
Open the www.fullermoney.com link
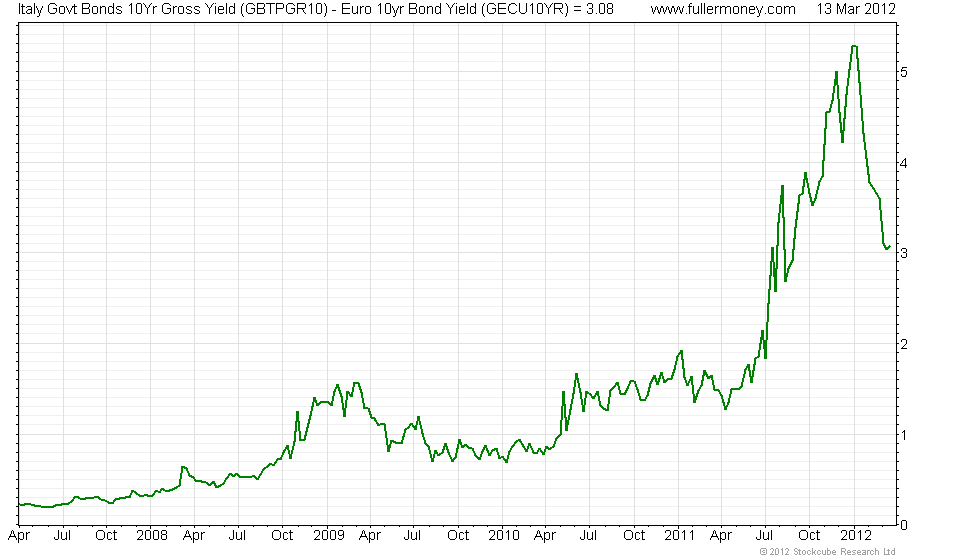723,9
